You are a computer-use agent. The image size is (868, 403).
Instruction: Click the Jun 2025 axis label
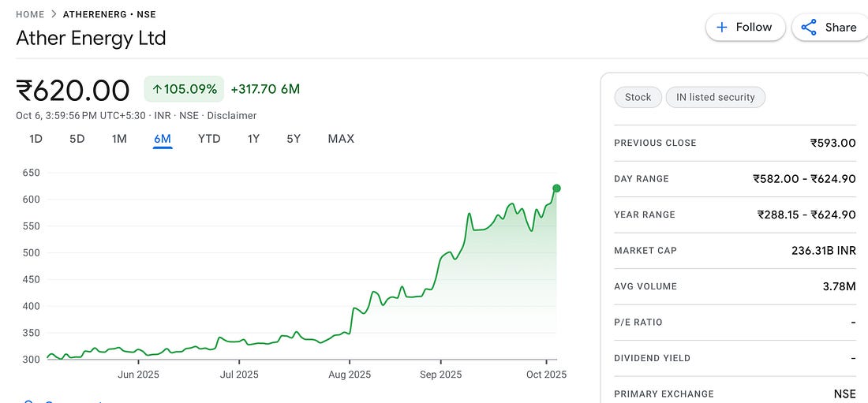click(x=138, y=375)
